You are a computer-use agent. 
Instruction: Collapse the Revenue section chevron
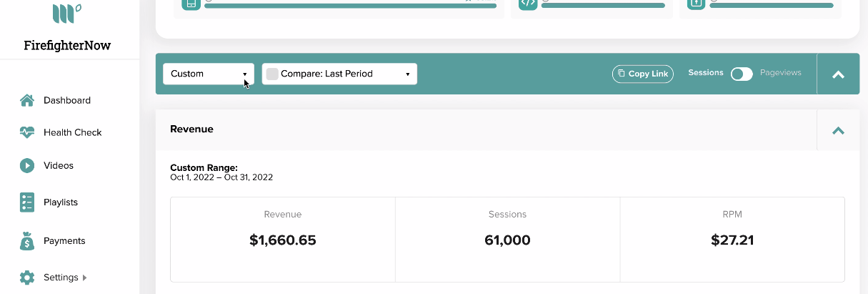[x=839, y=130]
